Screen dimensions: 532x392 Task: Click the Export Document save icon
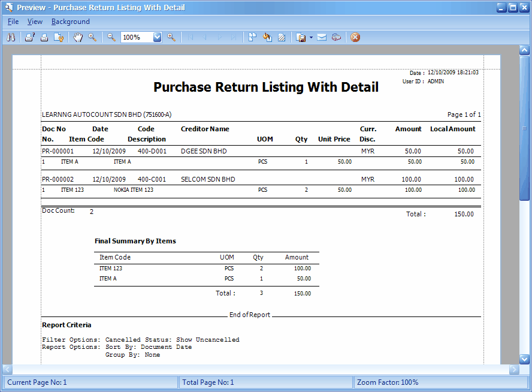pos(301,37)
